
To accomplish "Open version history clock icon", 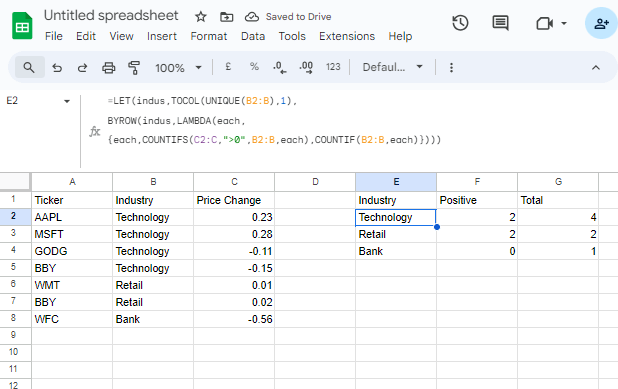I will [460, 23].
